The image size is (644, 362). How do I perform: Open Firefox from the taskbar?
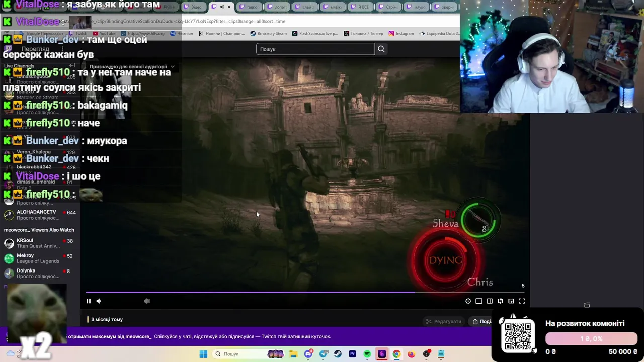click(411, 354)
